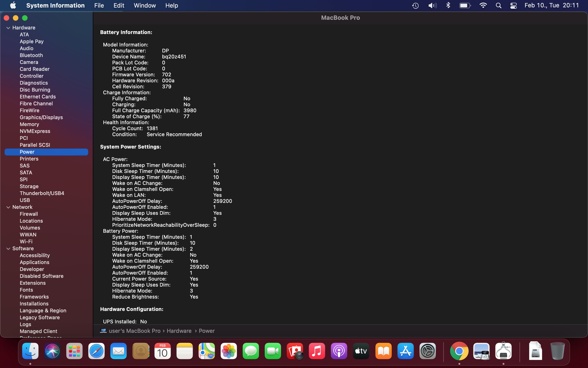The width and height of the screenshot is (588, 368).
Task: Select USB in the Hardware list
Action: point(25,200)
